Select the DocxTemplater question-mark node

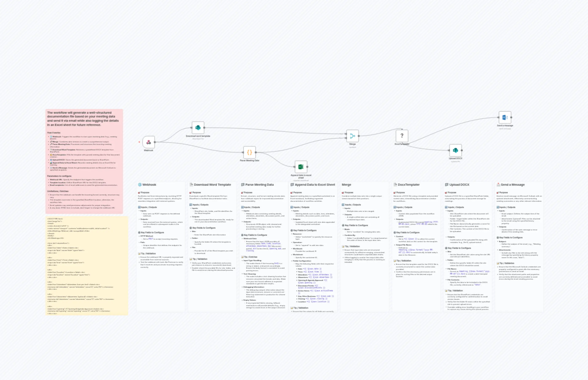point(402,136)
